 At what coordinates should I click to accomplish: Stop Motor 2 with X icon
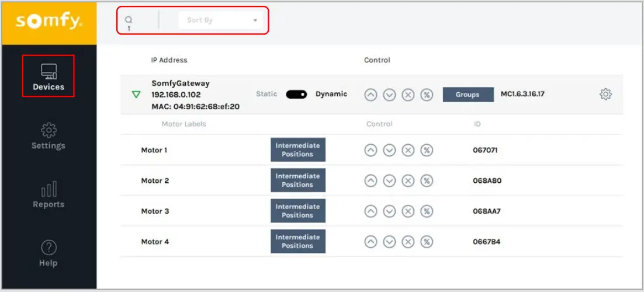click(x=408, y=180)
